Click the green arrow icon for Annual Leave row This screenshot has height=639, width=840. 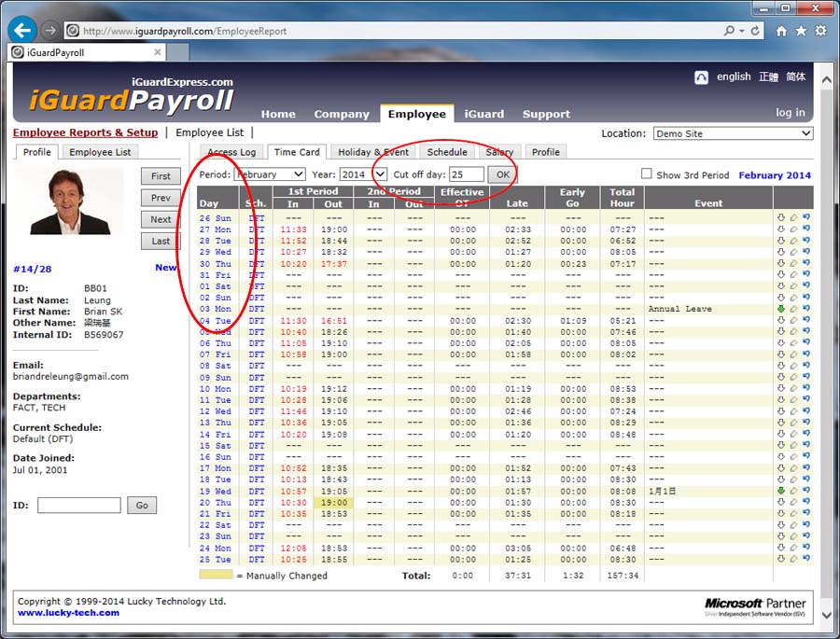781,309
